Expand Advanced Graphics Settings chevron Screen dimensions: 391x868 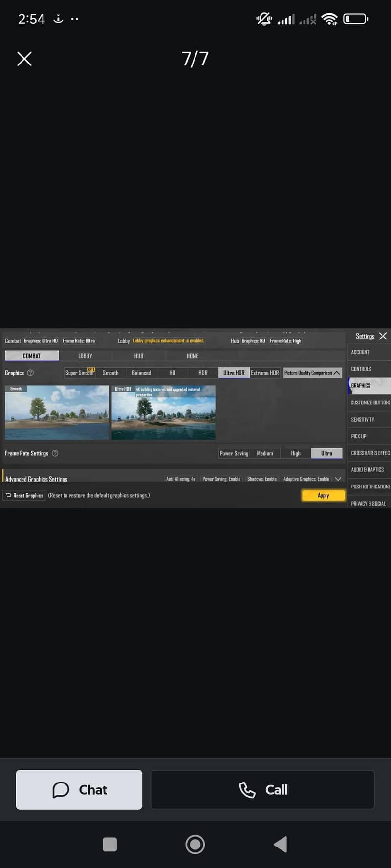pos(338,479)
